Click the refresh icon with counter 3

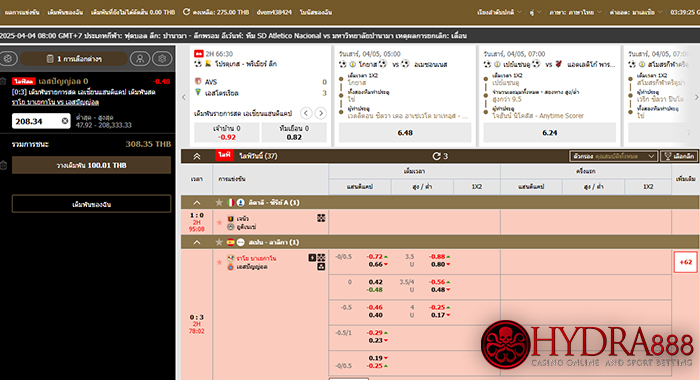point(436,156)
